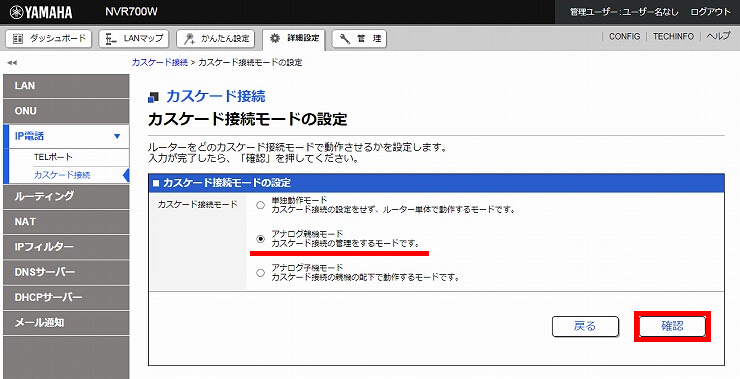
Task: Open the ONU sidebar menu
Action: 66,111
